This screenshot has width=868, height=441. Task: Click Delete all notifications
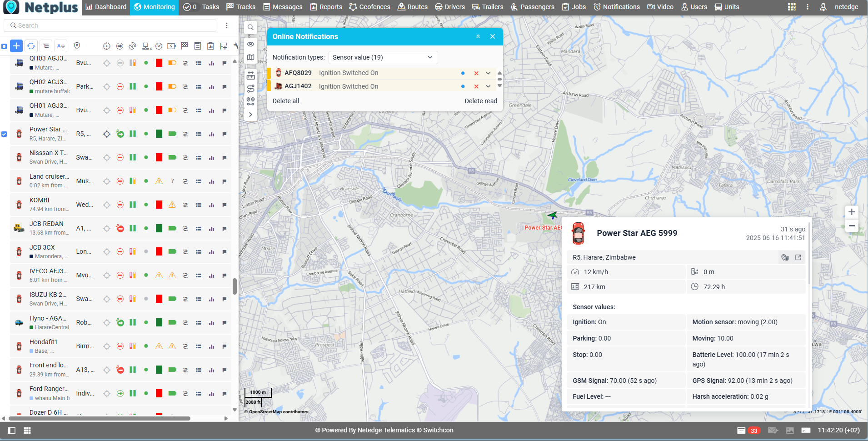click(x=286, y=101)
